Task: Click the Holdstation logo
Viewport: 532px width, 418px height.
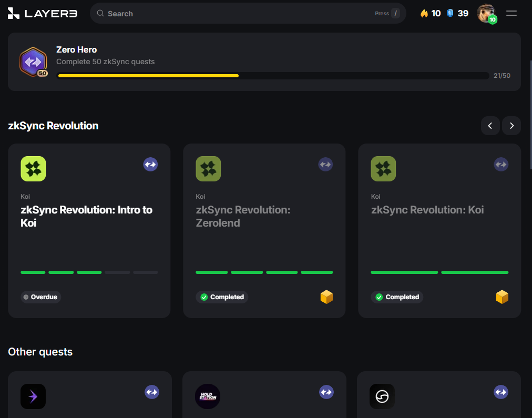Action: pyautogui.click(x=208, y=396)
